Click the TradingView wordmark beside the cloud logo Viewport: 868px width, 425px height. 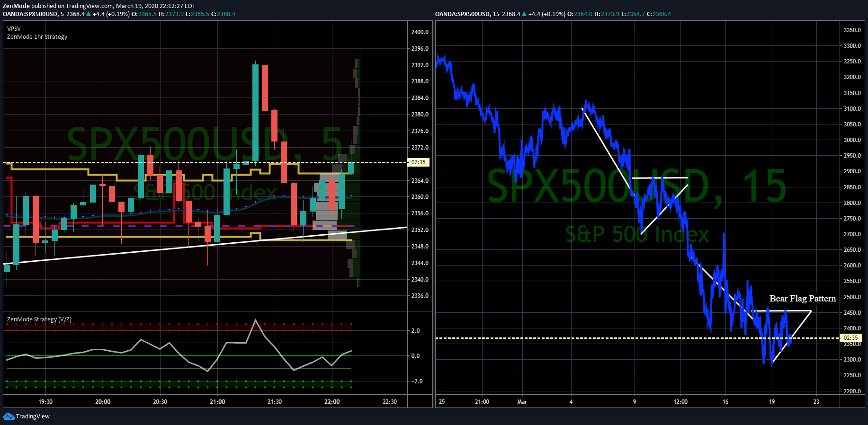pyautogui.click(x=33, y=416)
